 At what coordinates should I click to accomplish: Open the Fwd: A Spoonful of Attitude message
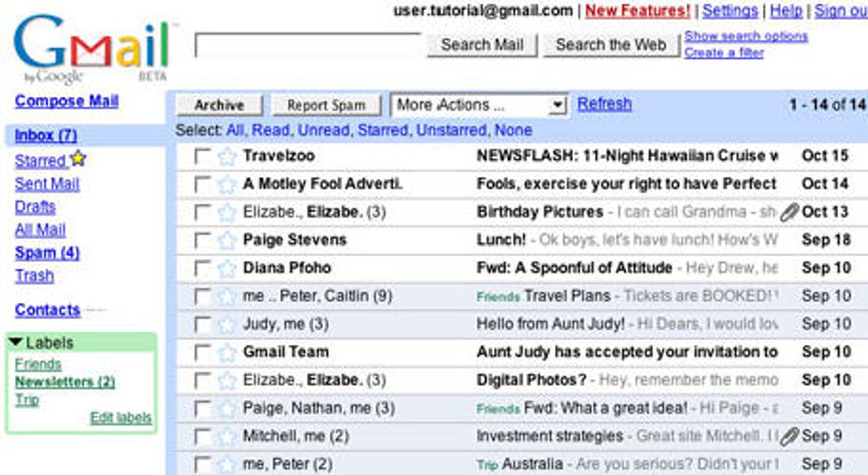(574, 268)
